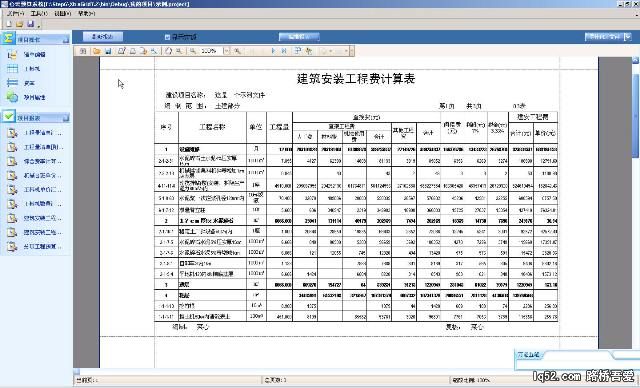Viewport: 640px width, 388px height.
Task: Go to next page using blue arrow icon
Action: click(x=273, y=51)
